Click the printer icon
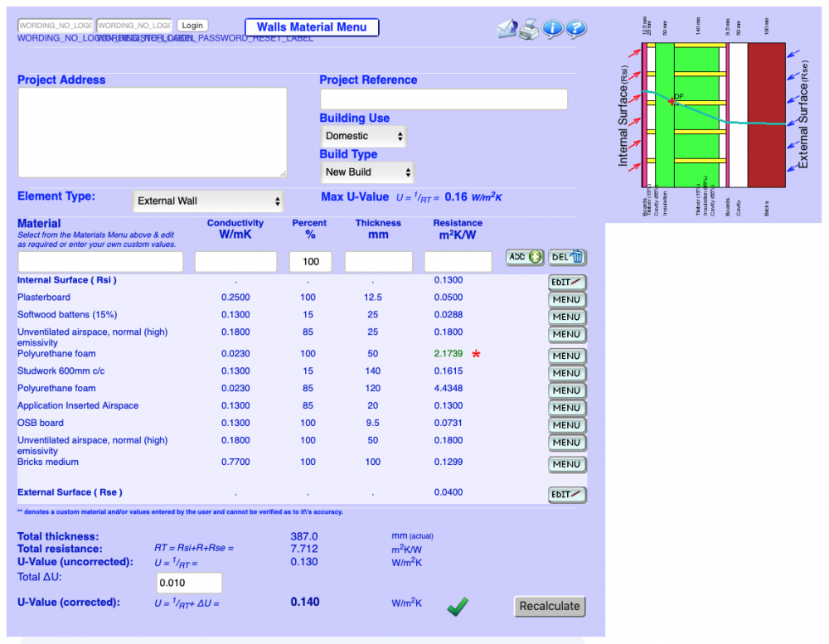 529,29
